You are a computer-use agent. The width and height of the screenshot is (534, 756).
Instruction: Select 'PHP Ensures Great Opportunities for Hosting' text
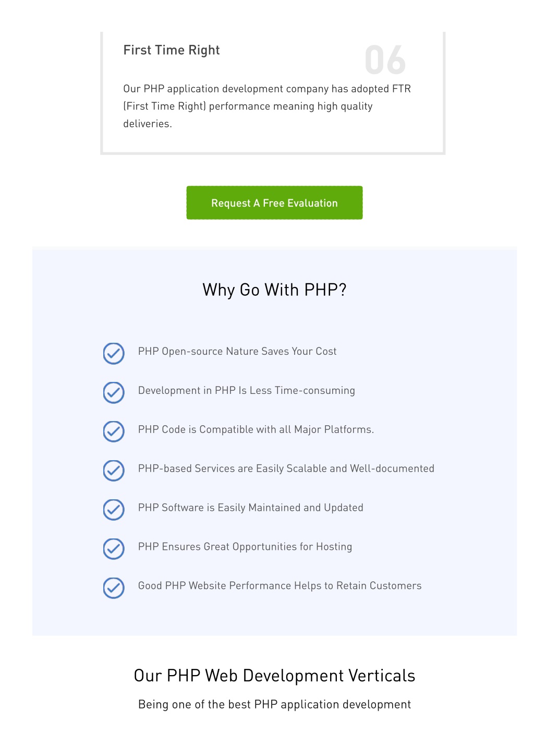tap(245, 547)
